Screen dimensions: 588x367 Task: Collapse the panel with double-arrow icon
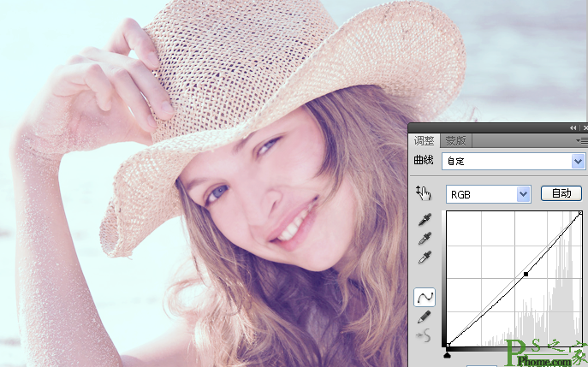[x=573, y=127]
